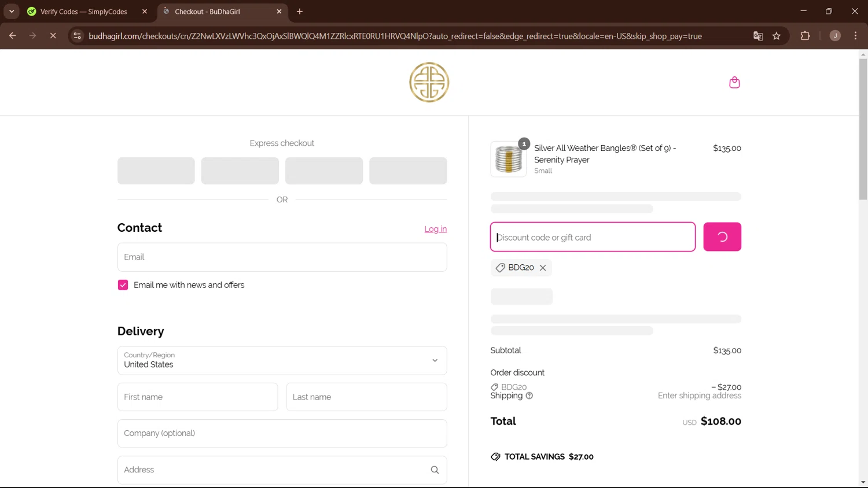Click the shipping help question mark icon

coord(529,395)
